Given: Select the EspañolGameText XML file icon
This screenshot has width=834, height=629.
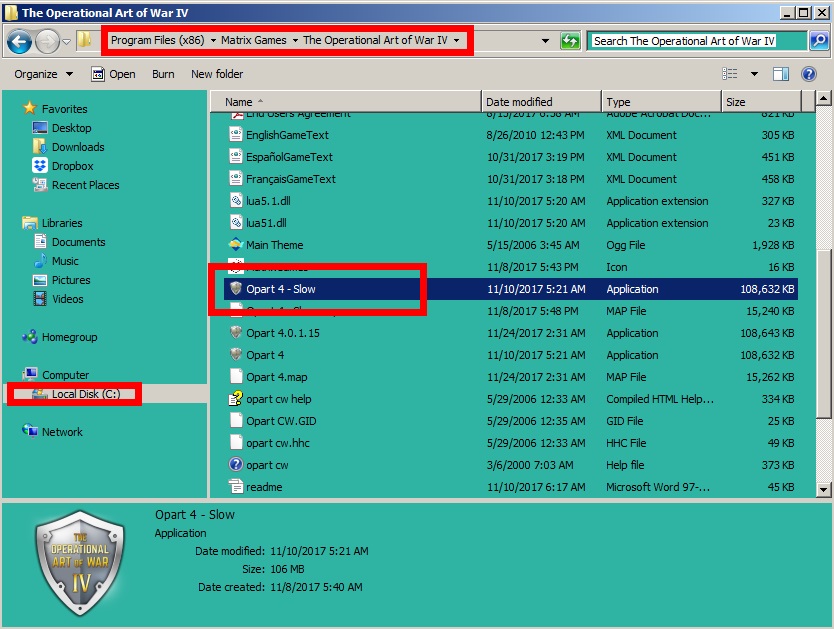Looking at the screenshot, I should (x=236, y=157).
